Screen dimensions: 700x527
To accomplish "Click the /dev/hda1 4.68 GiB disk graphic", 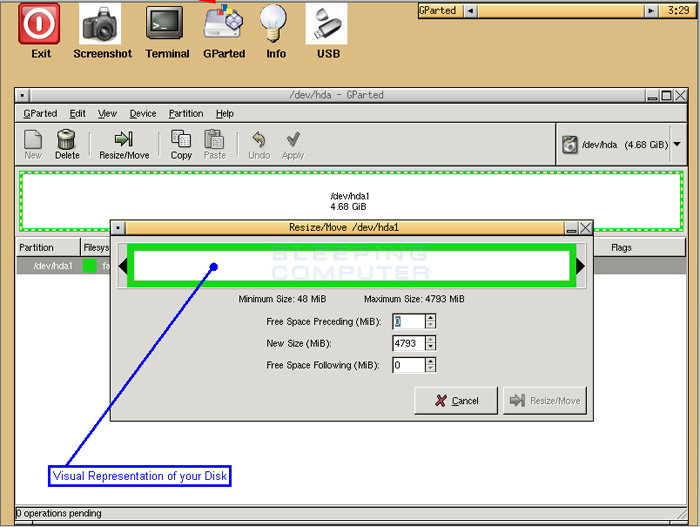I will [x=350, y=201].
